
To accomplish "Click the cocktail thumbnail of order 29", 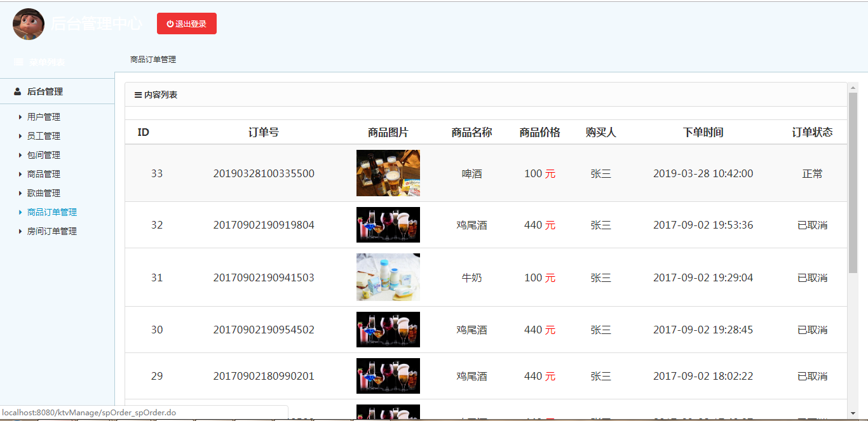I will (388, 376).
